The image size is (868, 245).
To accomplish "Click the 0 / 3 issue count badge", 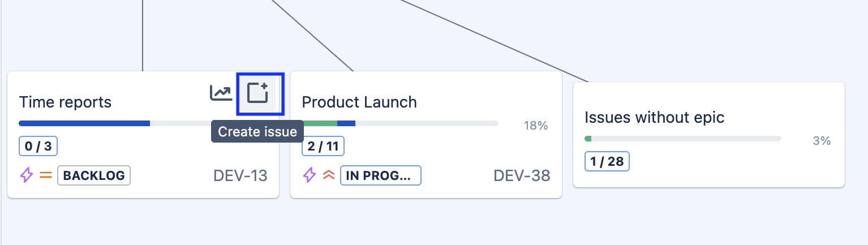I will (x=38, y=147).
